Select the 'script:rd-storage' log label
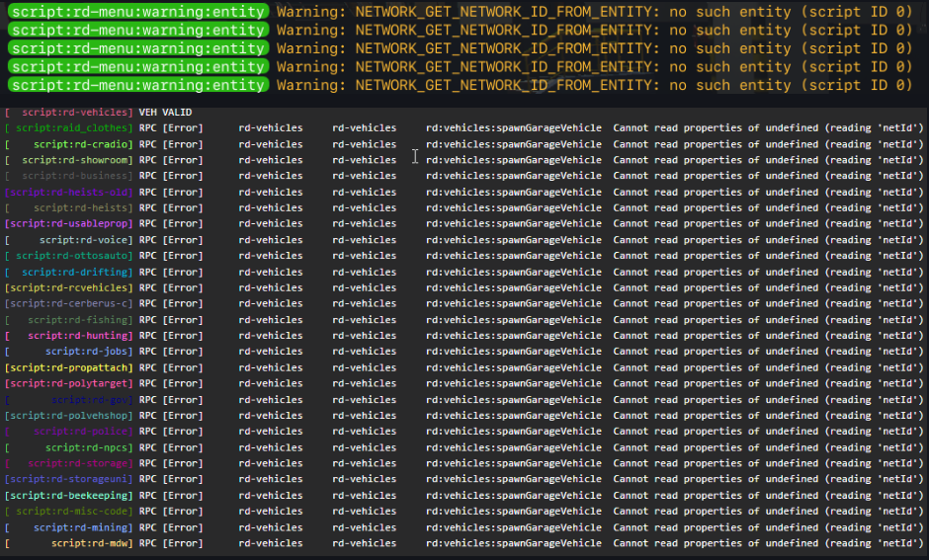This screenshot has width=929, height=560. click(x=69, y=463)
